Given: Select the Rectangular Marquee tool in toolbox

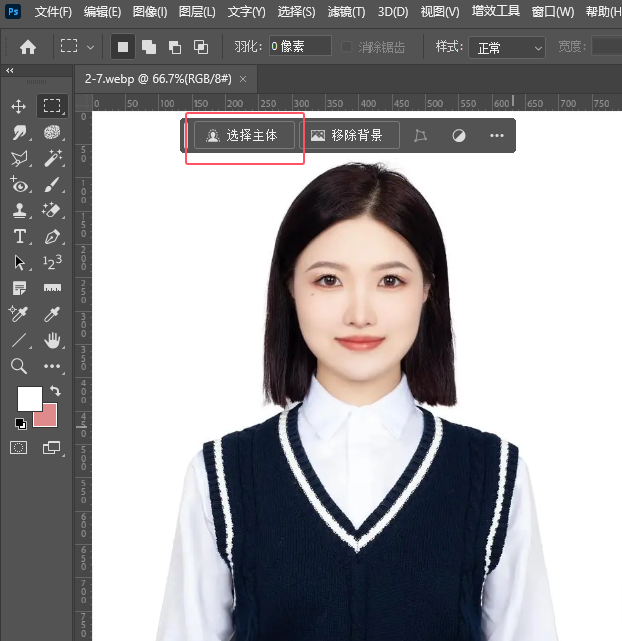Looking at the screenshot, I should click(x=52, y=106).
